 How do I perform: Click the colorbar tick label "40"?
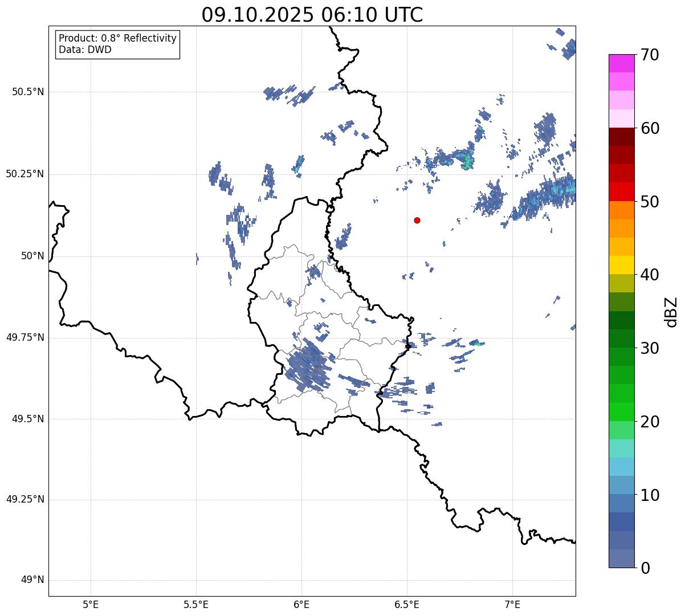pos(649,275)
